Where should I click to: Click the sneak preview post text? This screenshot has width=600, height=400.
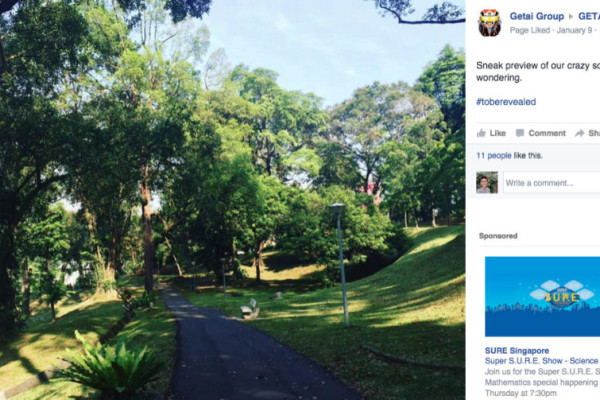(x=538, y=72)
